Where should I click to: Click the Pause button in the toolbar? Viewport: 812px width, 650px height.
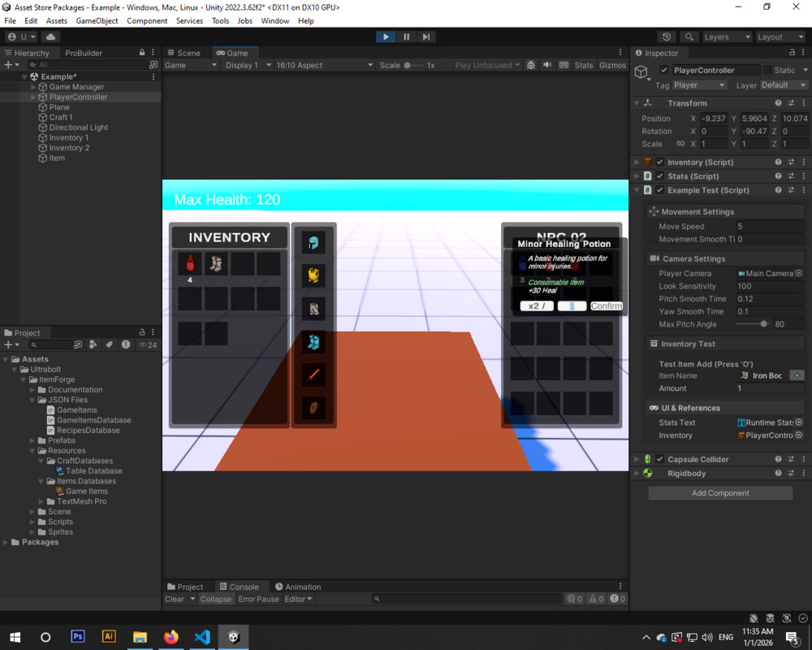pos(406,36)
